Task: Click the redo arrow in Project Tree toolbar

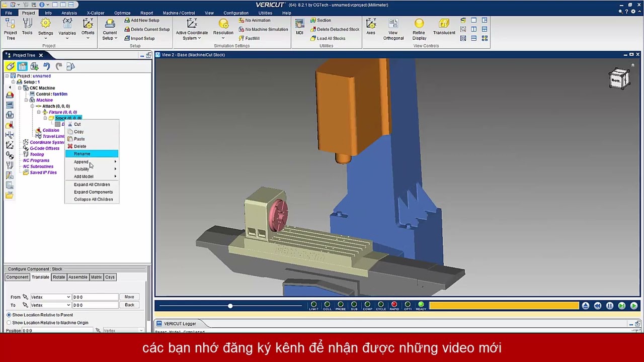Action: click(x=58, y=66)
